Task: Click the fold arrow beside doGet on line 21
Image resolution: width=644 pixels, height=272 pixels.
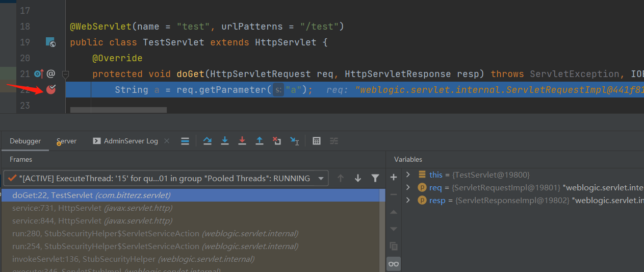Action: [x=65, y=75]
